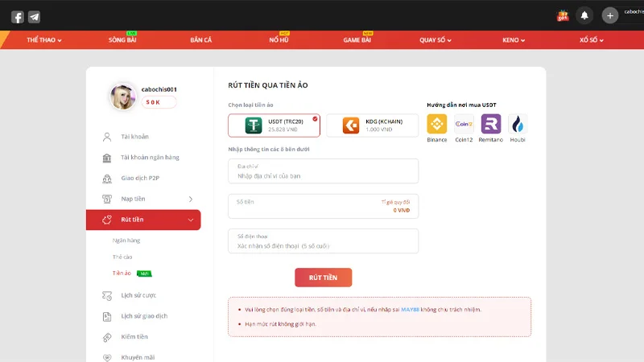Select KDG (KCHAIN) currency option
The image size is (644, 362).
tap(372, 125)
